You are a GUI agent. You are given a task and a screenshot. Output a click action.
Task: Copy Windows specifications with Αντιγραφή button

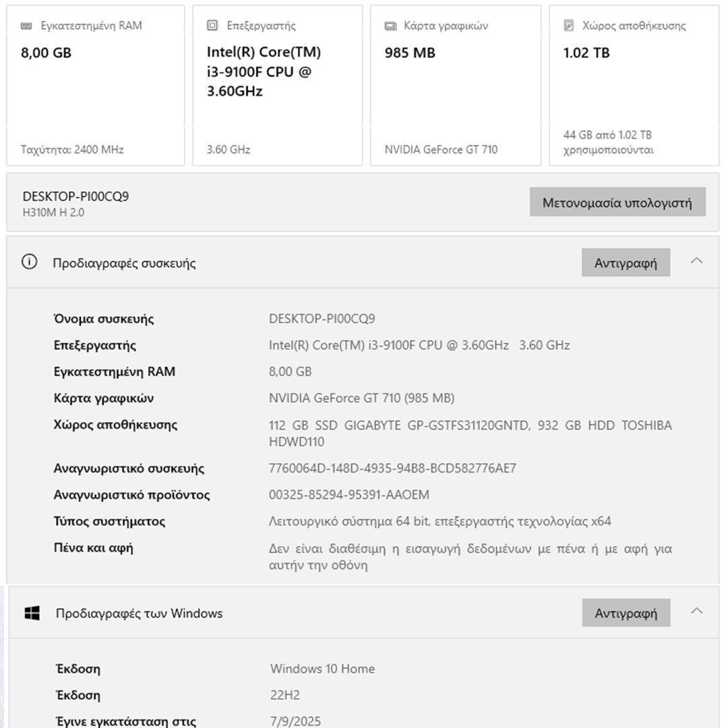point(626,613)
